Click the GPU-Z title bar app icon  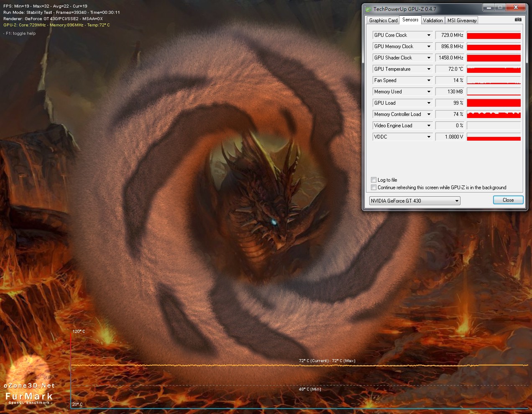tap(368, 9)
